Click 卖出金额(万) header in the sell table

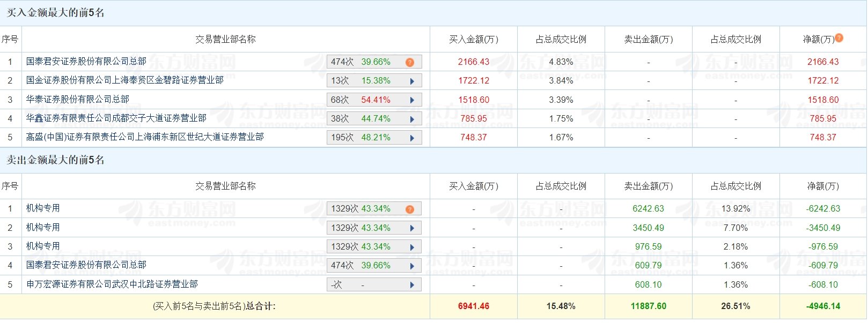tap(649, 186)
